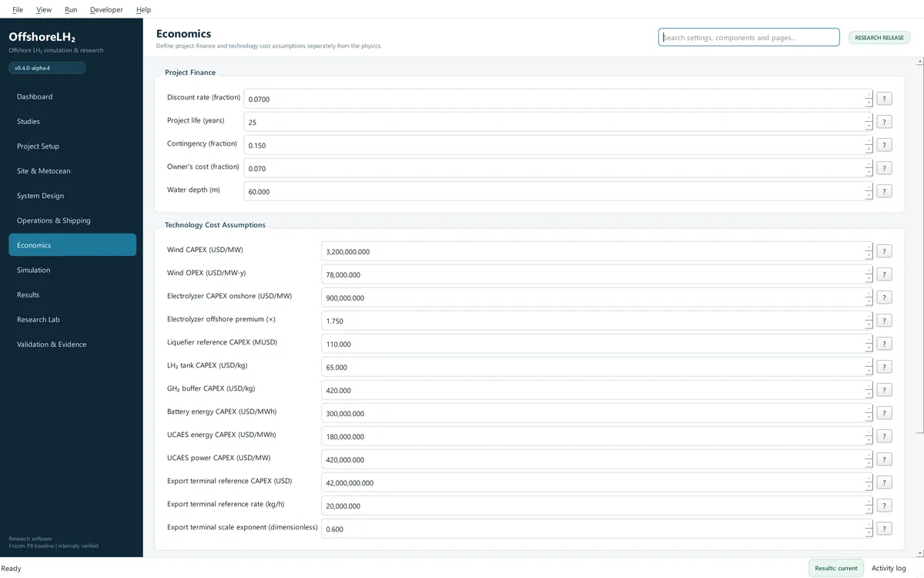Show help for LH₂ tank CAPEX

884,367
